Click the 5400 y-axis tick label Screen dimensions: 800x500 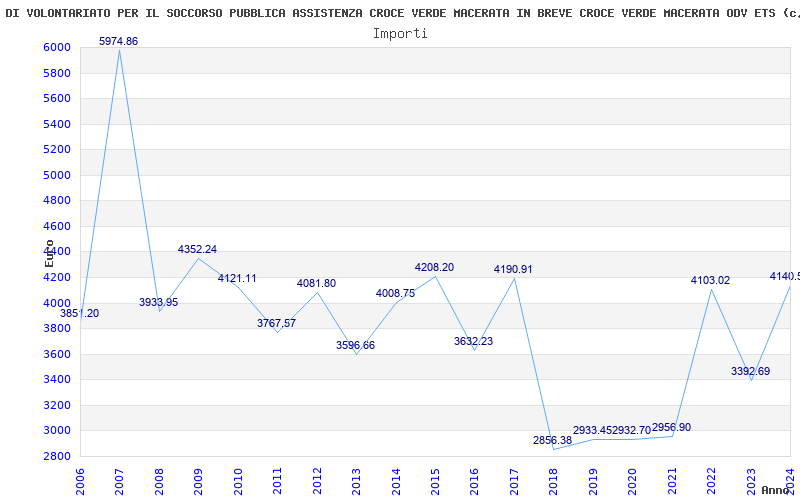coord(57,124)
